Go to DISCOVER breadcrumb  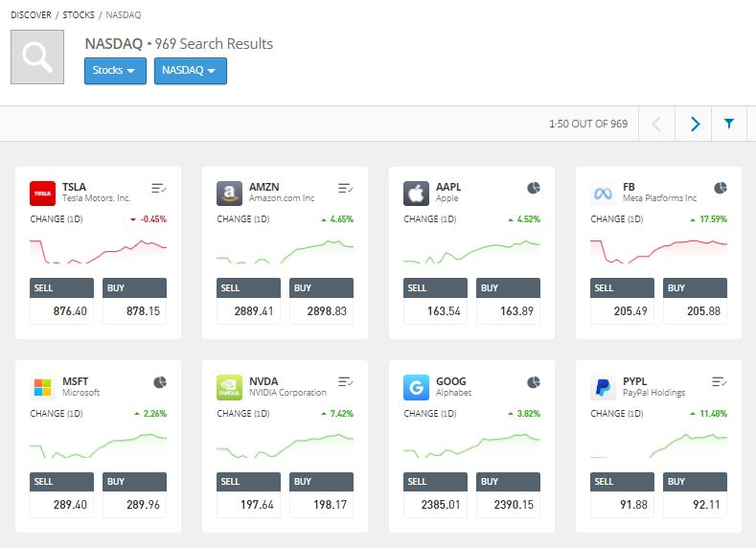pyautogui.click(x=31, y=15)
